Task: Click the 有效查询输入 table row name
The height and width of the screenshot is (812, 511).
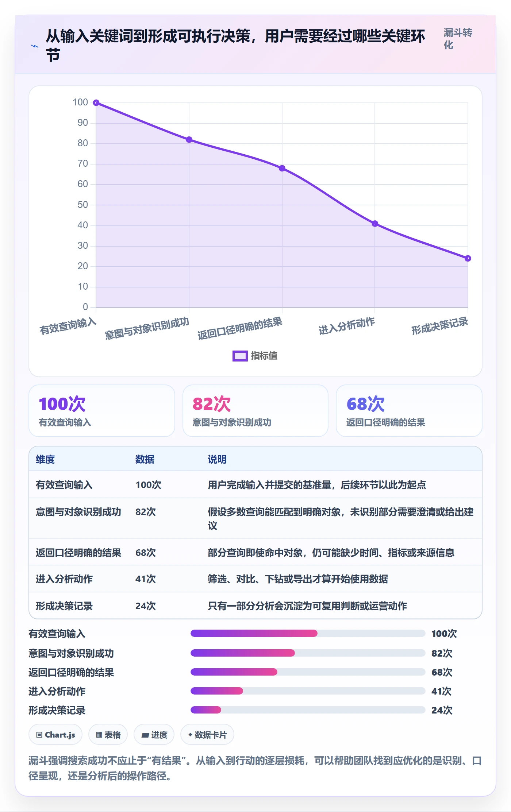Action: [x=64, y=485]
